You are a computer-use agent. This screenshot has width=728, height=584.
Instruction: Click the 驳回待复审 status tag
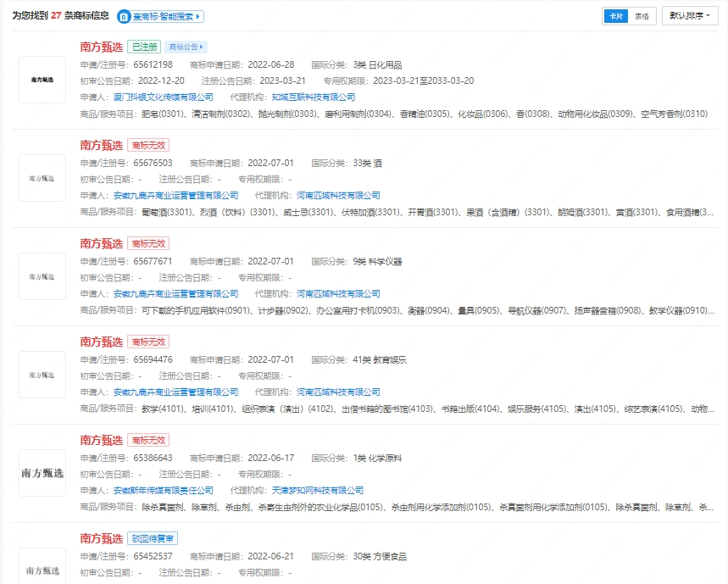coord(153,538)
